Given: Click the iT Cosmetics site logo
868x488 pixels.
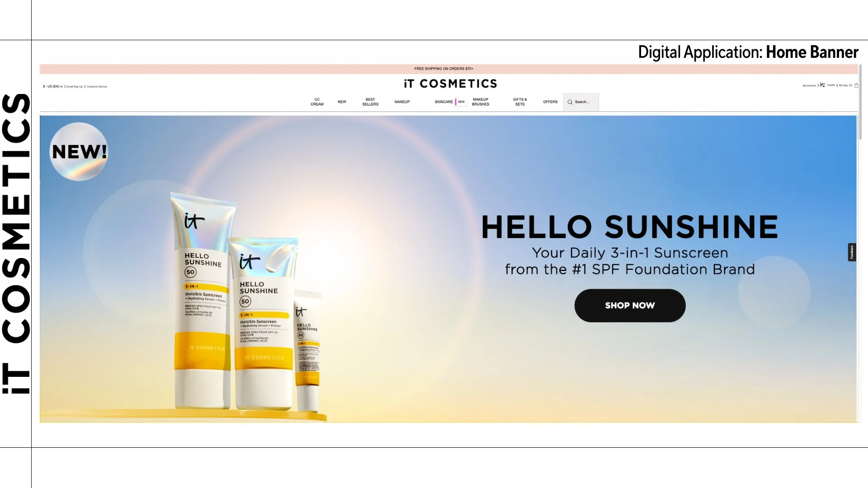Looking at the screenshot, I should click(x=450, y=84).
